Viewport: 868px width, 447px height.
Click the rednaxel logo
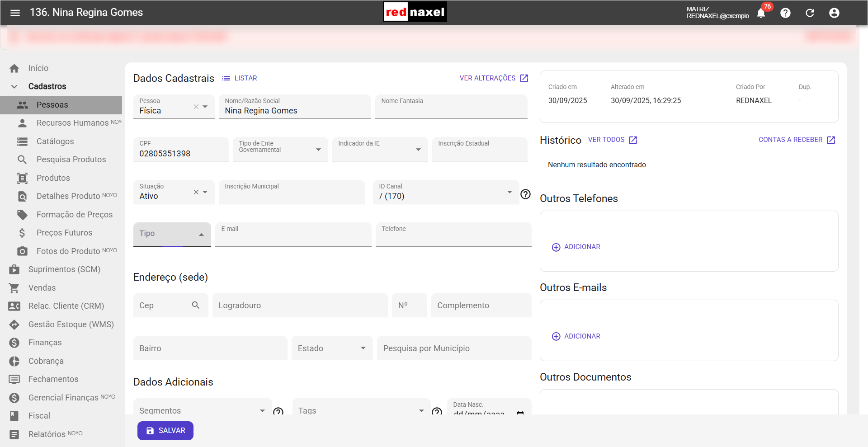tap(415, 12)
